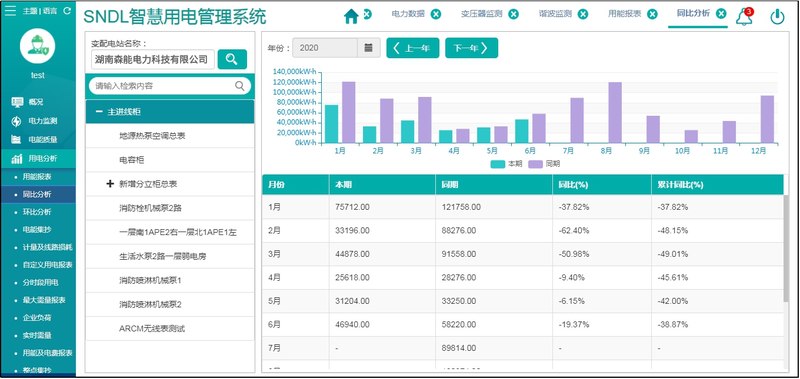Open 环比分析 in the sidebar

(37, 212)
